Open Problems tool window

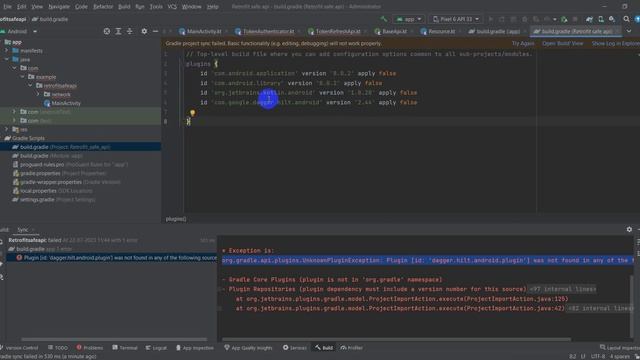click(89, 348)
